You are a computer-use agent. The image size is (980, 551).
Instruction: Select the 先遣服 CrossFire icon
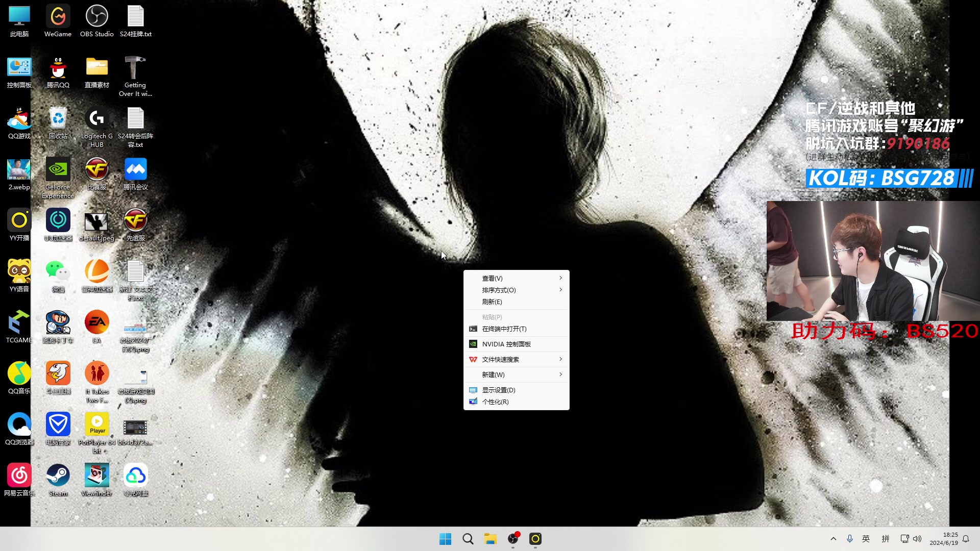point(135,226)
